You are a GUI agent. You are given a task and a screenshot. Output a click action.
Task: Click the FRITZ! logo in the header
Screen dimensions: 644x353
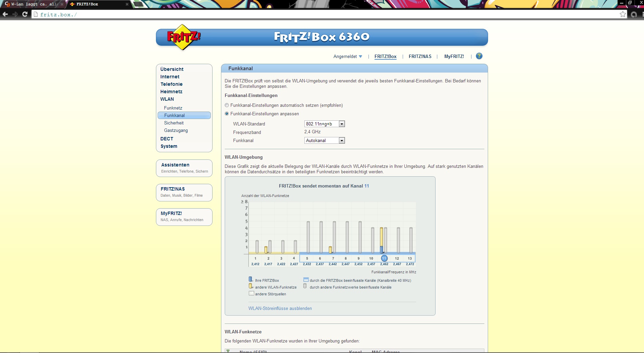[x=183, y=37]
